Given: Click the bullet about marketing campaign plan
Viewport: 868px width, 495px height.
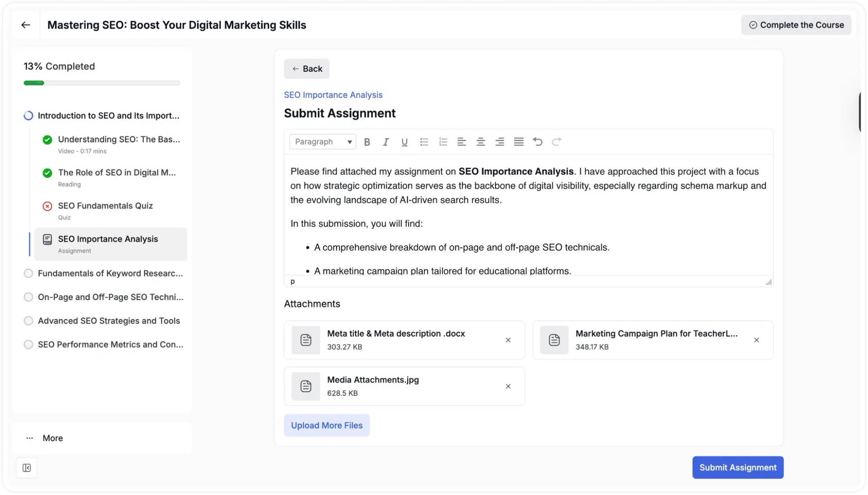Looking at the screenshot, I should pyautogui.click(x=442, y=271).
